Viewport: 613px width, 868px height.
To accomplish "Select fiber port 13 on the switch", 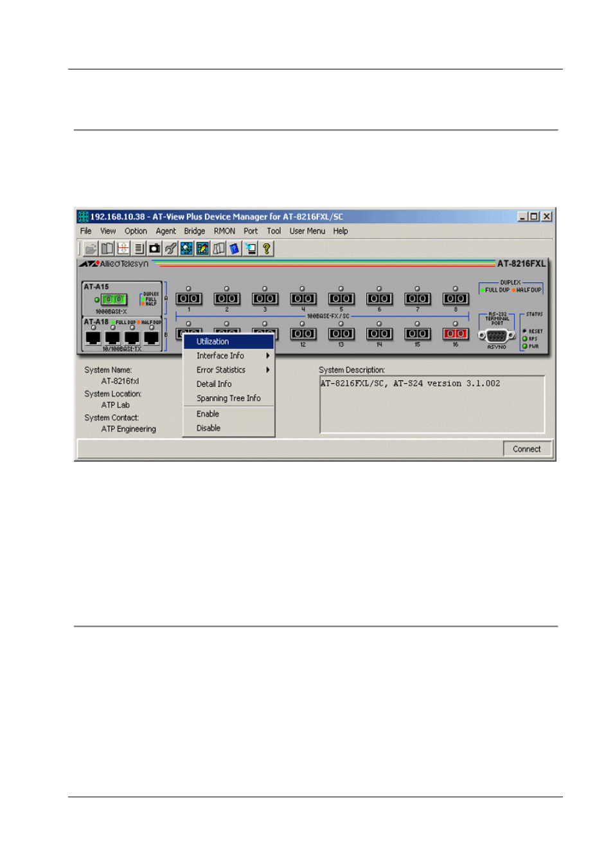I will 341,334.
